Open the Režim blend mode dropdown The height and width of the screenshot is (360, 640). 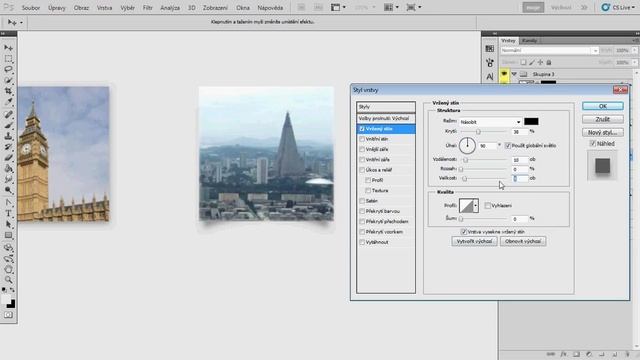point(490,122)
